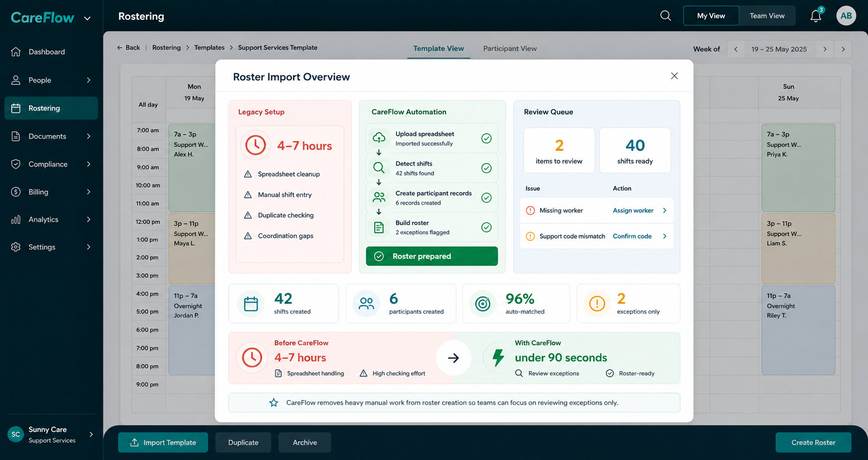Expand the Analytics sidebar section
The height and width of the screenshot is (460, 868).
[x=89, y=220]
